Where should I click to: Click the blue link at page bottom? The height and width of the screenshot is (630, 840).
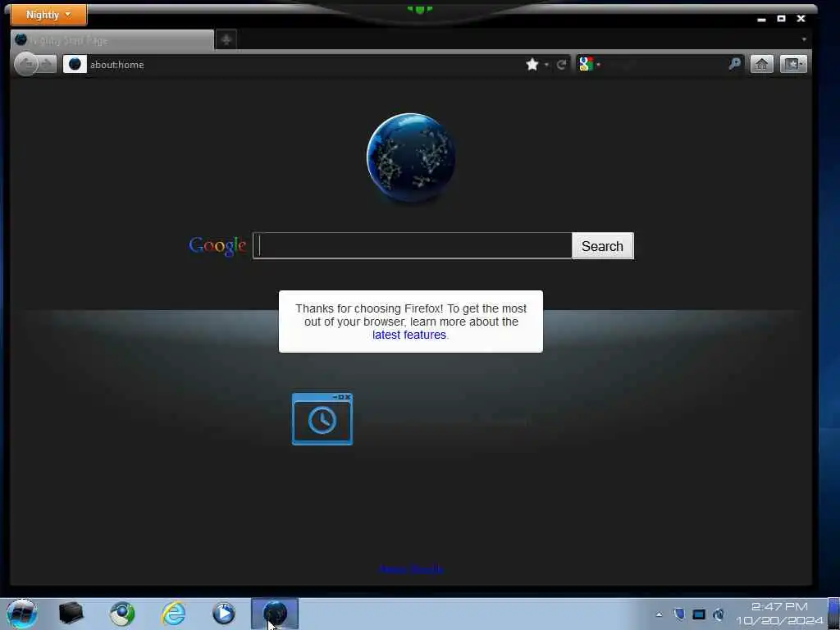[x=412, y=569]
